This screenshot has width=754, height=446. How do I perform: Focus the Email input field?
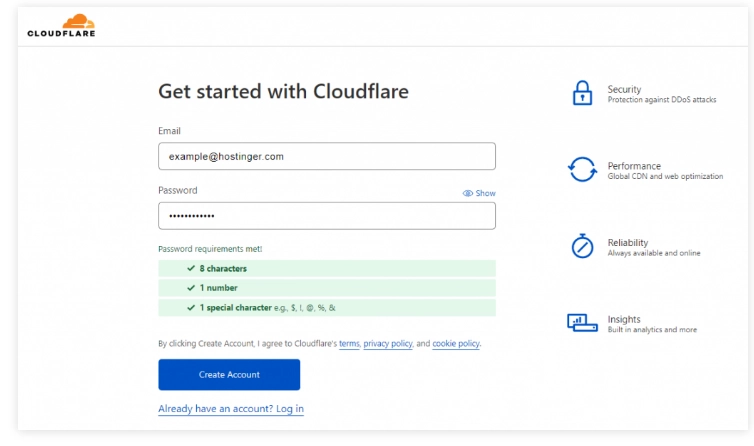pyautogui.click(x=327, y=156)
